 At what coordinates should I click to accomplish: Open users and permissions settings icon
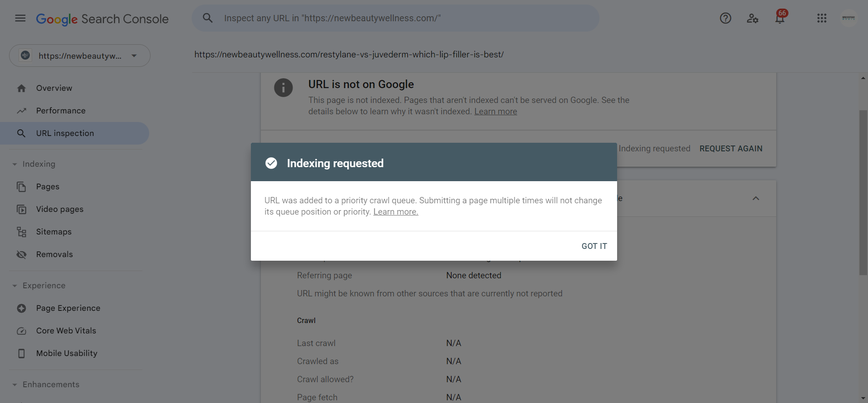(752, 18)
